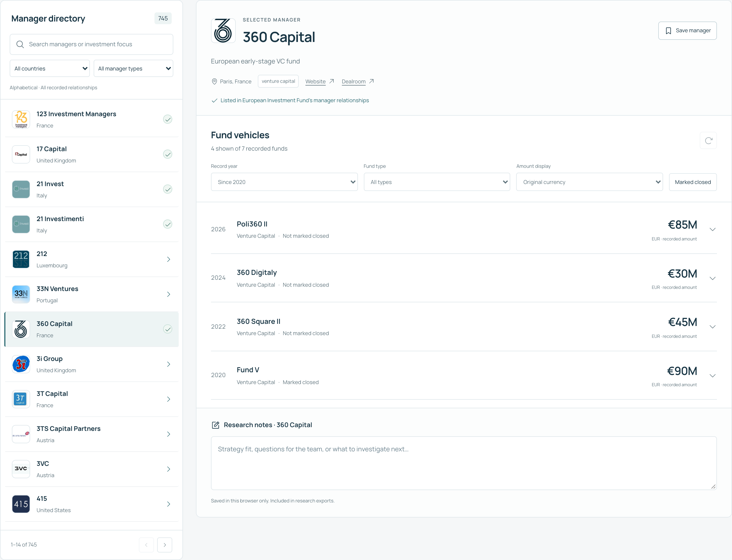Screen dimensions: 732x560
Task: Click the 3TS Capital Partners logo
Action: click(21, 434)
